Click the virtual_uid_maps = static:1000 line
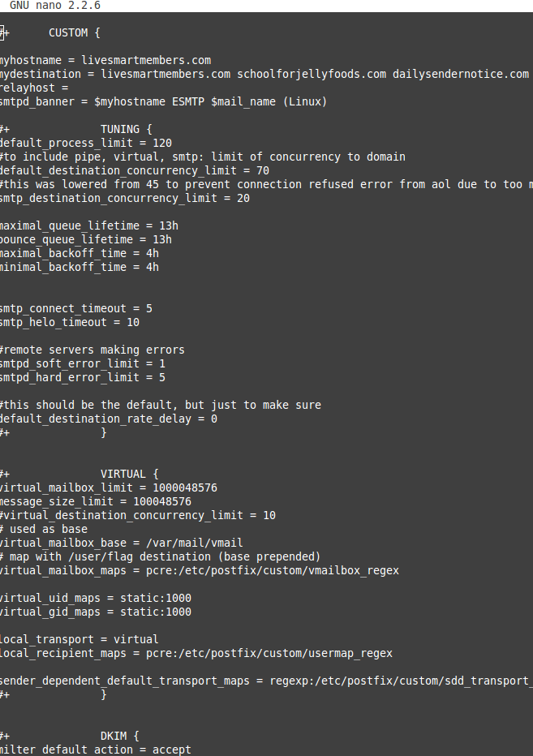 pyautogui.click(x=96, y=598)
